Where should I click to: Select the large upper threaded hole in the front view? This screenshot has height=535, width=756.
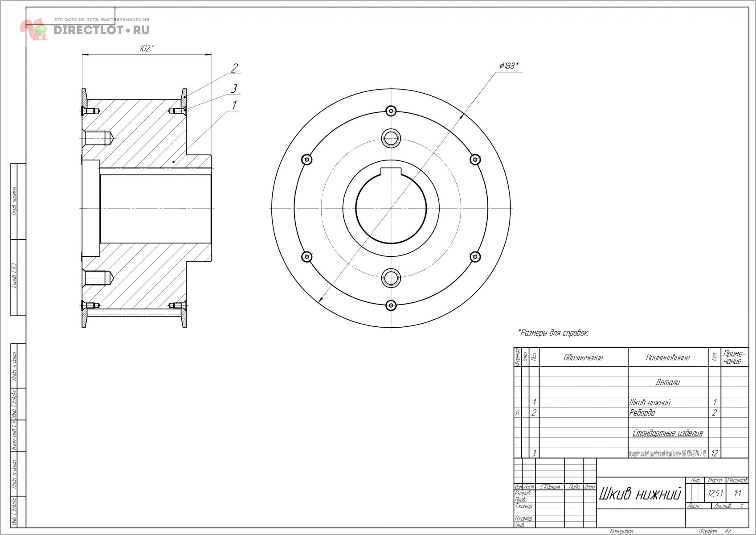[x=391, y=138]
